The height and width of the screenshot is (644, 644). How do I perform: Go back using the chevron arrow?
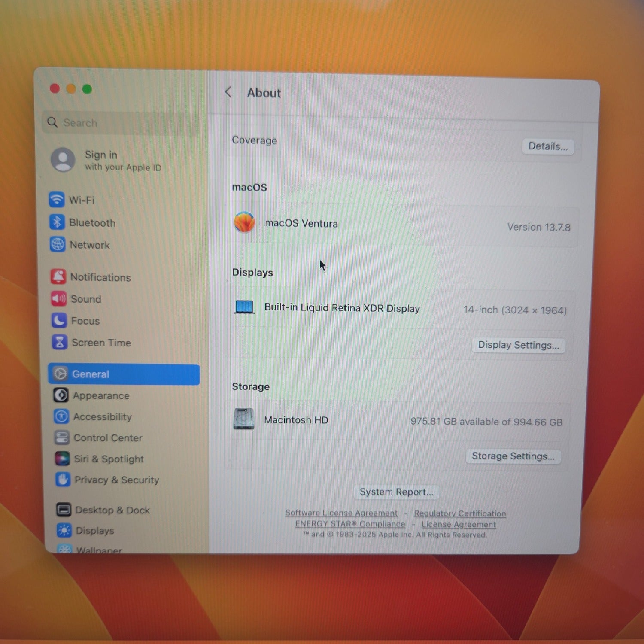pos(228,92)
